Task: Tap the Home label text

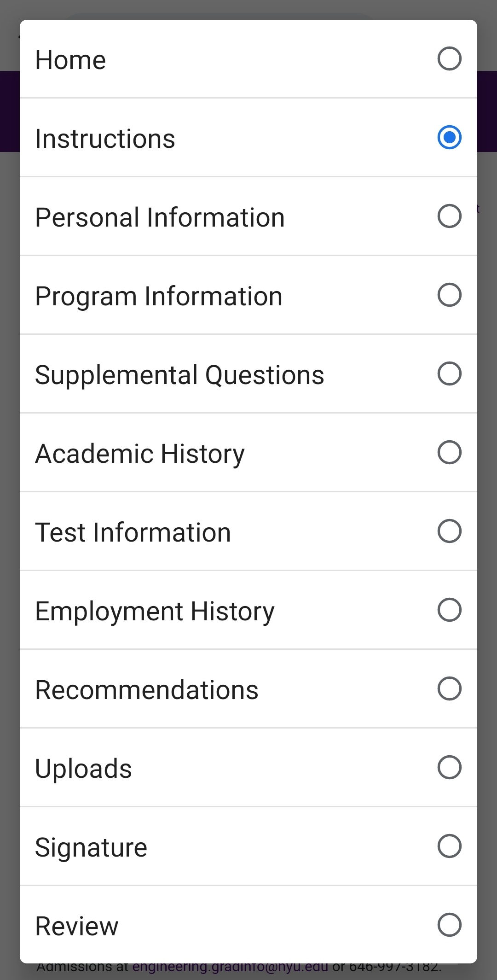Action: 71,60
